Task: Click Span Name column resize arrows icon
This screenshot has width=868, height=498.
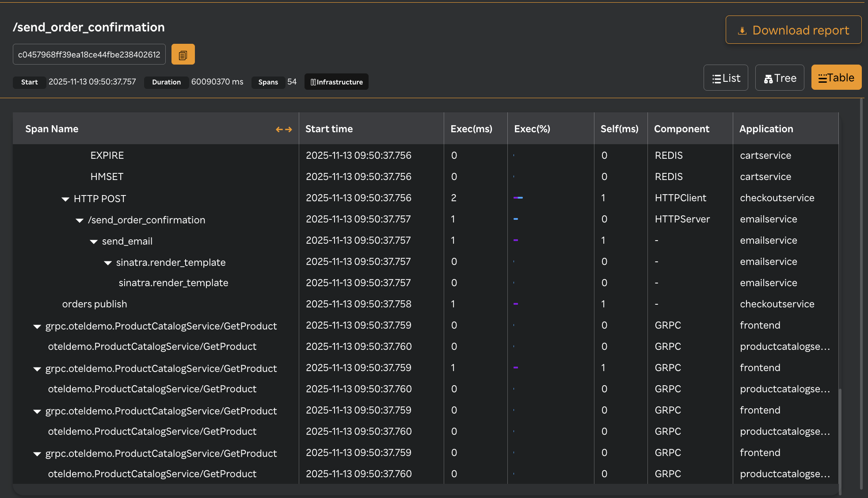Action: click(284, 129)
